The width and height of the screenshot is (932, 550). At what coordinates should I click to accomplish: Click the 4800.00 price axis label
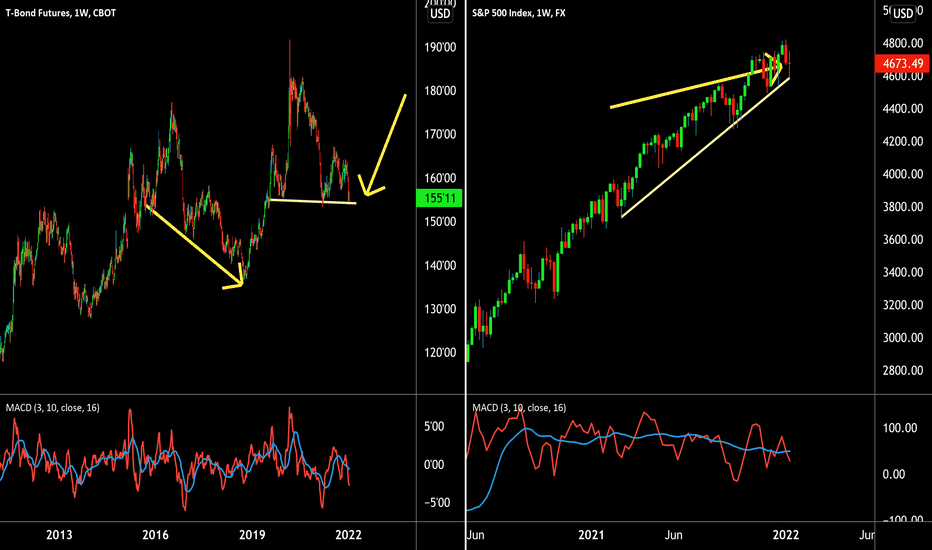click(903, 43)
